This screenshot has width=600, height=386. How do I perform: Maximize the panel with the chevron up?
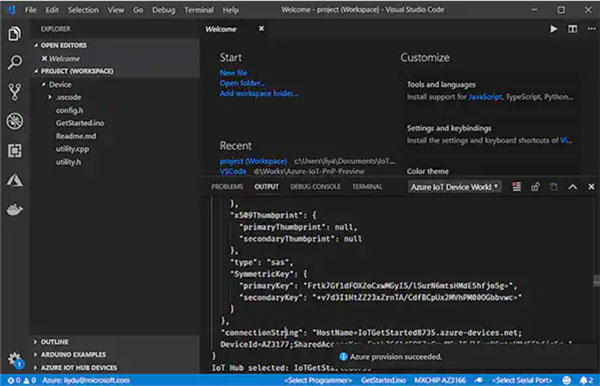click(x=572, y=187)
